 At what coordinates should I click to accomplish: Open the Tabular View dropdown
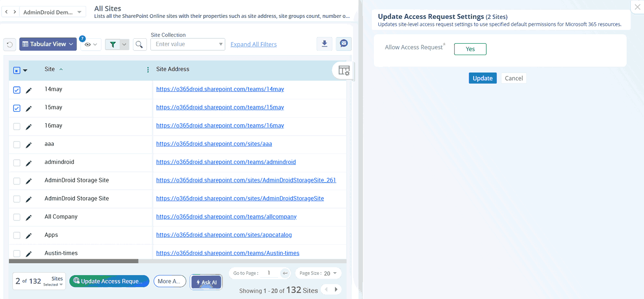point(48,44)
